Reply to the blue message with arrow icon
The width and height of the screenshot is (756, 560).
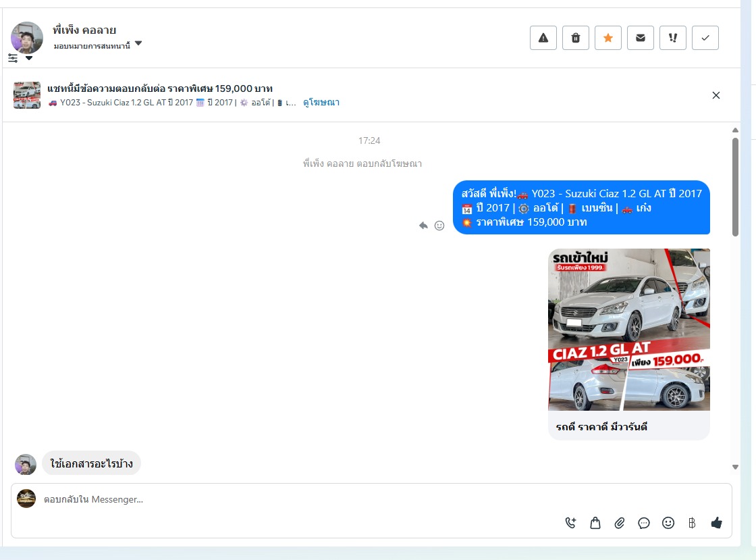[x=423, y=225]
